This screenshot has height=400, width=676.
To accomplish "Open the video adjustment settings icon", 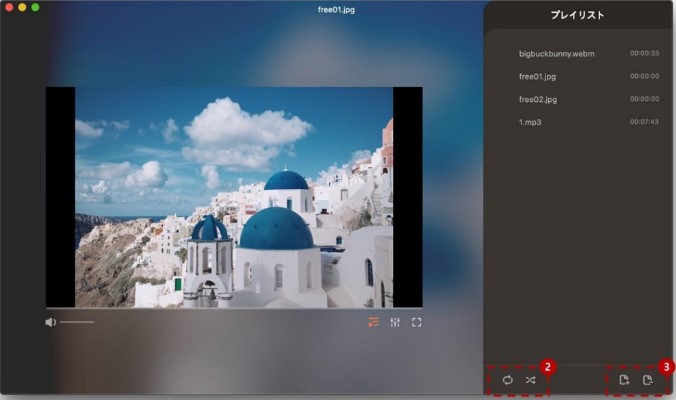I will [395, 322].
